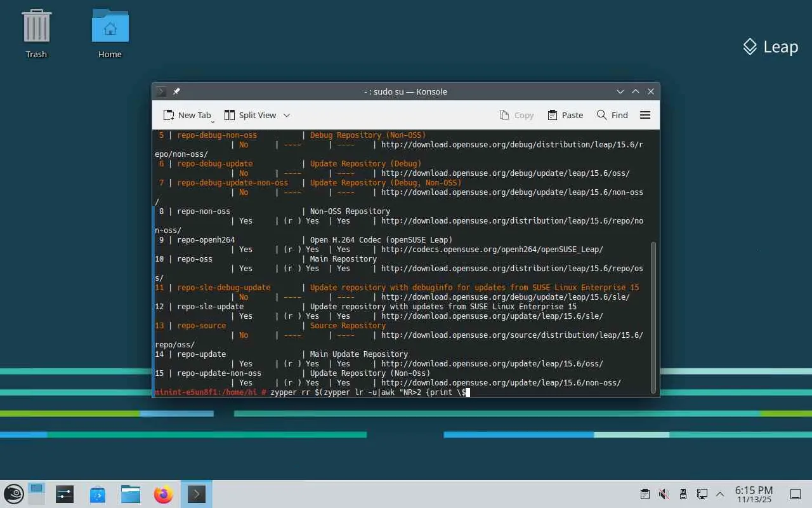This screenshot has width=812, height=508.
Task: Click the update/leap/15.6/non-oss/ URL on the last row
Action: click(501, 383)
